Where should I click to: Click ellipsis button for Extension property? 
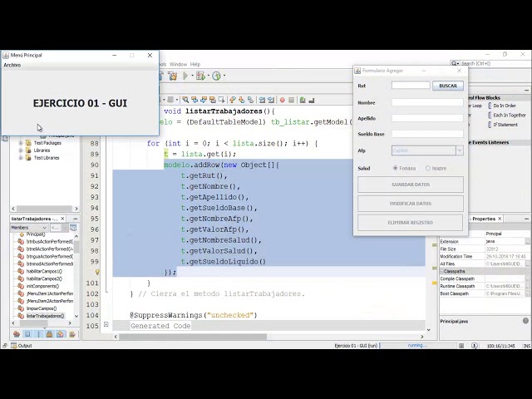(x=528, y=242)
